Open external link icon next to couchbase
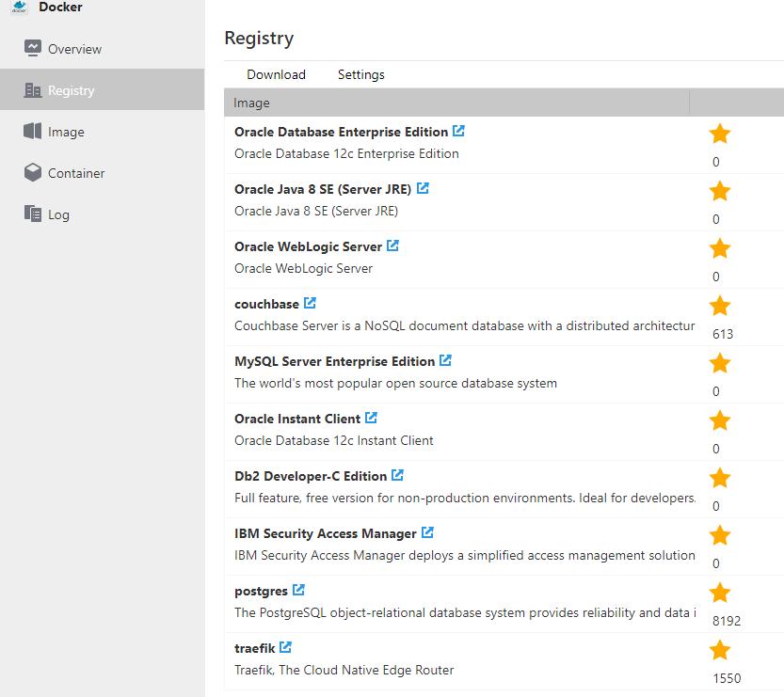The width and height of the screenshot is (784, 697). (x=310, y=303)
